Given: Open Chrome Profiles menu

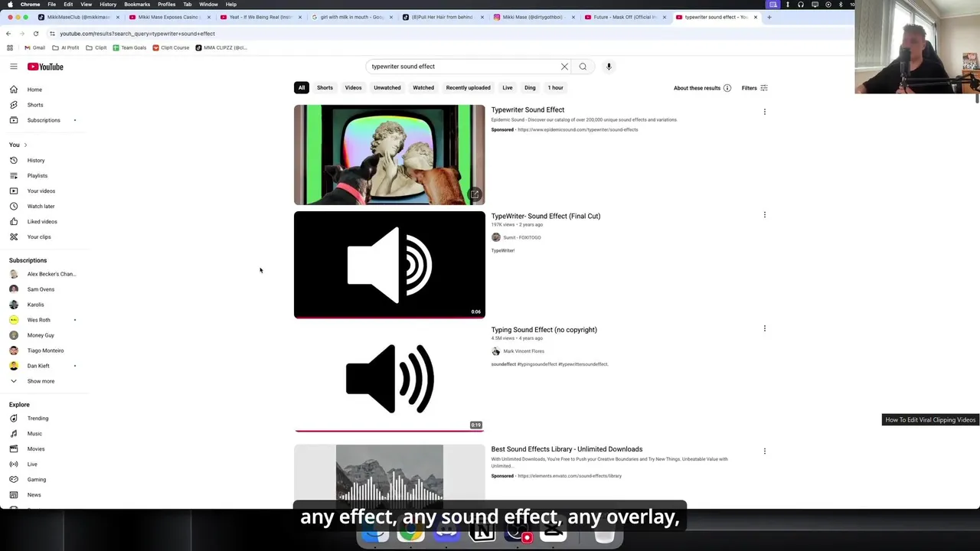Looking at the screenshot, I should coord(166,5).
